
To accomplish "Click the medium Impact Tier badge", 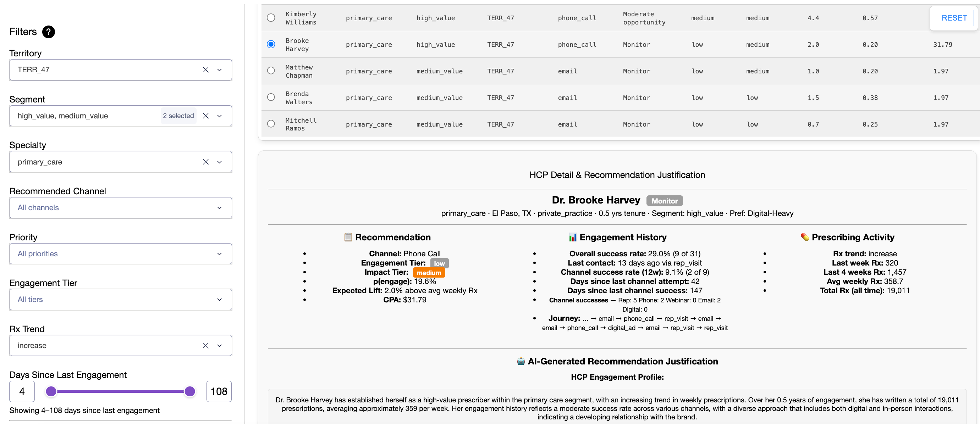I will (429, 273).
